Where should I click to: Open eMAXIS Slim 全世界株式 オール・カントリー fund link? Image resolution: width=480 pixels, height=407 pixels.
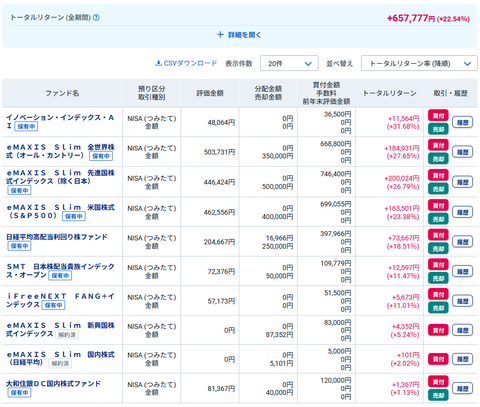click(x=60, y=151)
